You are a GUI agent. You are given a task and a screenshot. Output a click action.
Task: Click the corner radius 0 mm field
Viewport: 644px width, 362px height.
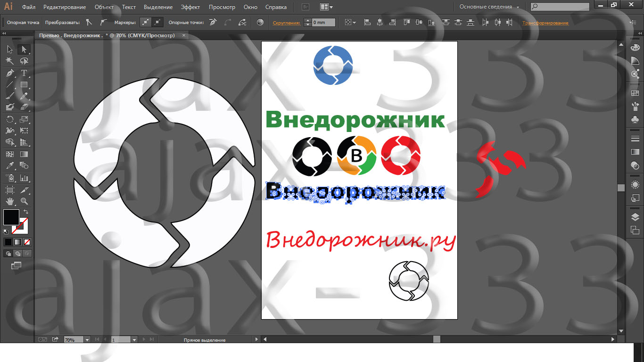coord(324,22)
